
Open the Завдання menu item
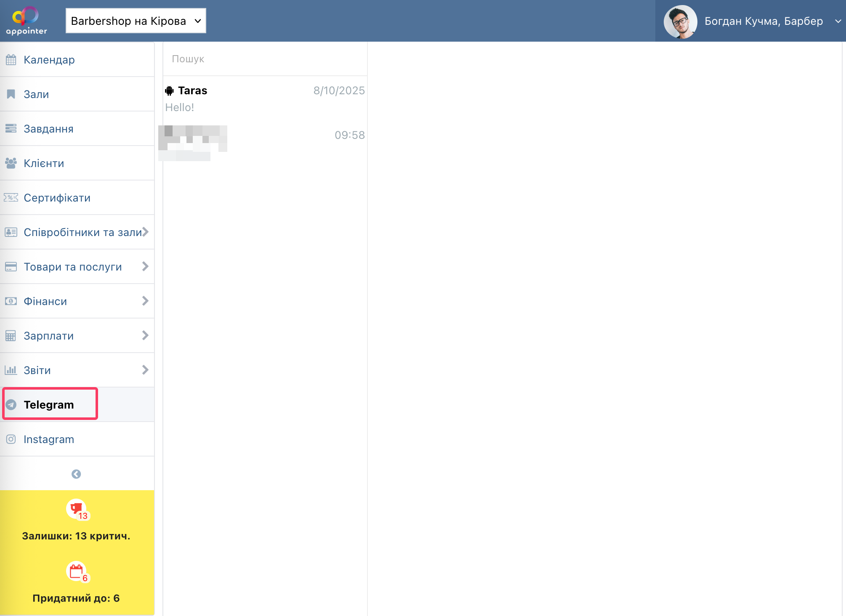pos(48,129)
